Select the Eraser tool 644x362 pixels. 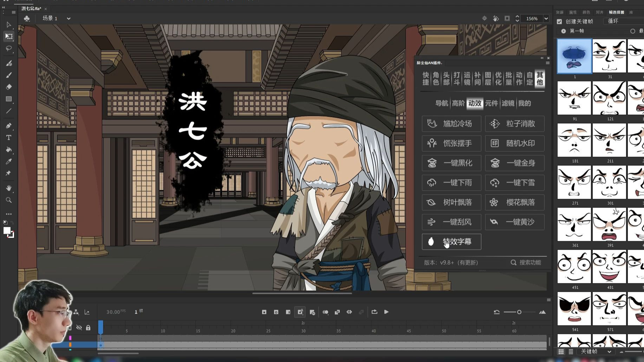click(x=9, y=87)
